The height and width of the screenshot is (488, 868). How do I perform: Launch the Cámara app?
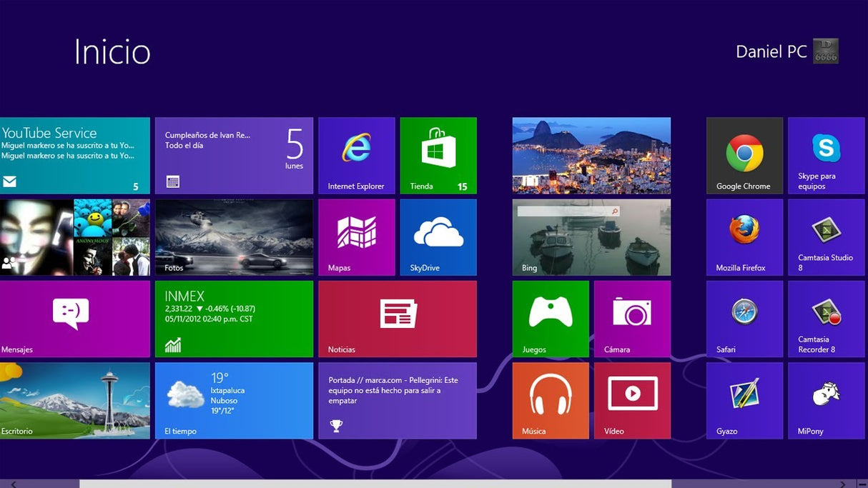point(632,319)
